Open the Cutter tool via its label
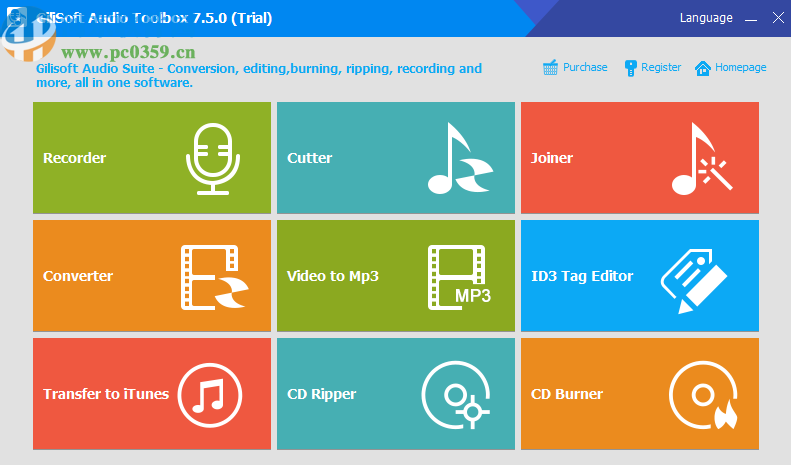791x465 pixels. 310,158
